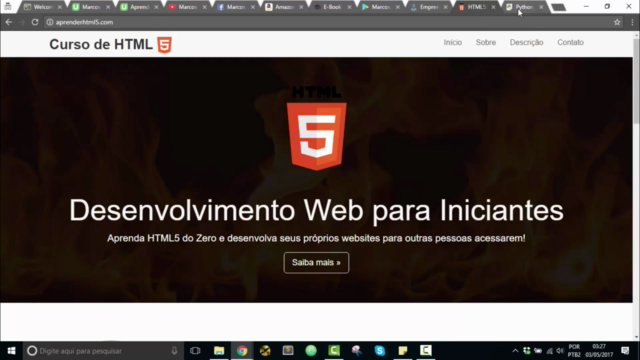This screenshot has width=640, height=360.
Task: Open the Contato nav link
Action: [x=570, y=42]
